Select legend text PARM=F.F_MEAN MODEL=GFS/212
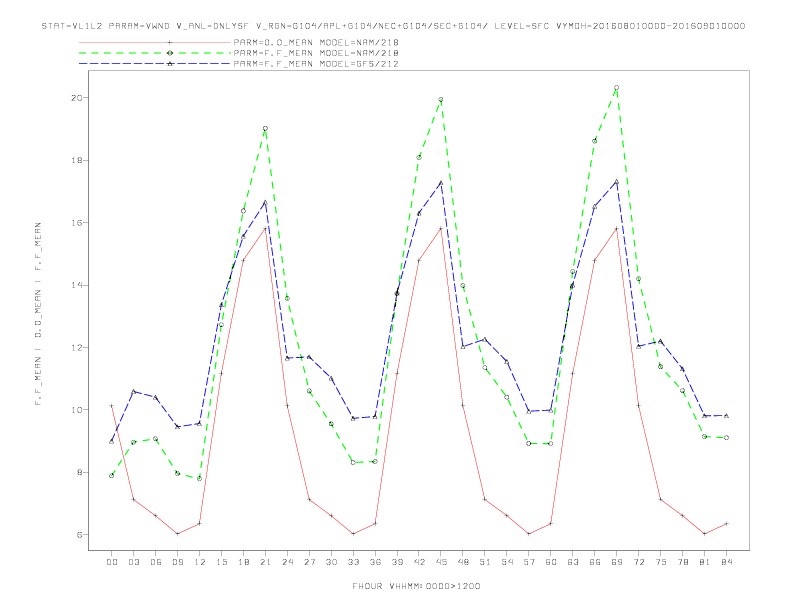The image size is (792, 612). click(316, 64)
